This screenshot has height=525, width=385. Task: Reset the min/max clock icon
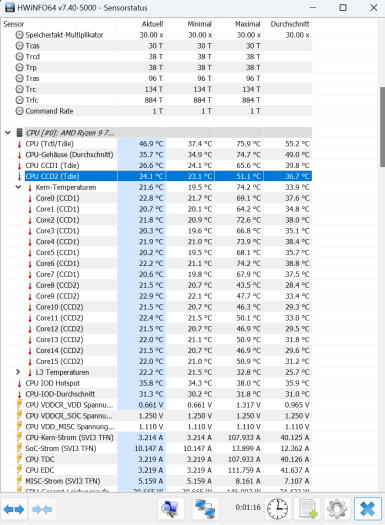click(x=277, y=509)
